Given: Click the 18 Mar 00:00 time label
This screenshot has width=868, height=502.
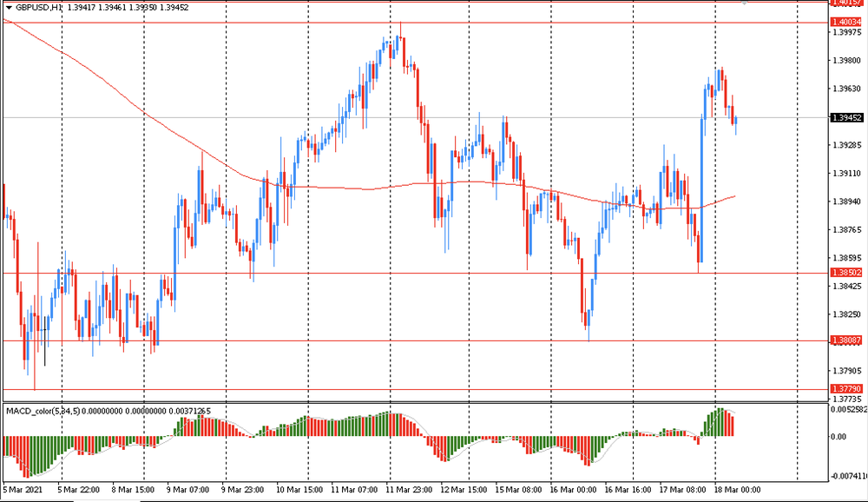Looking at the screenshot, I should tap(739, 491).
